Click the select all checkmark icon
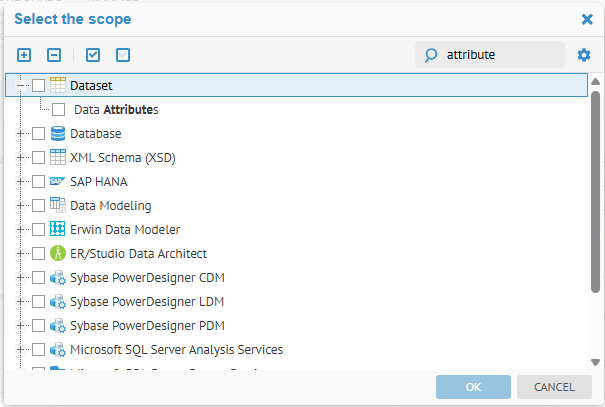This screenshot has width=605, height=407. [x=93, y=55]
